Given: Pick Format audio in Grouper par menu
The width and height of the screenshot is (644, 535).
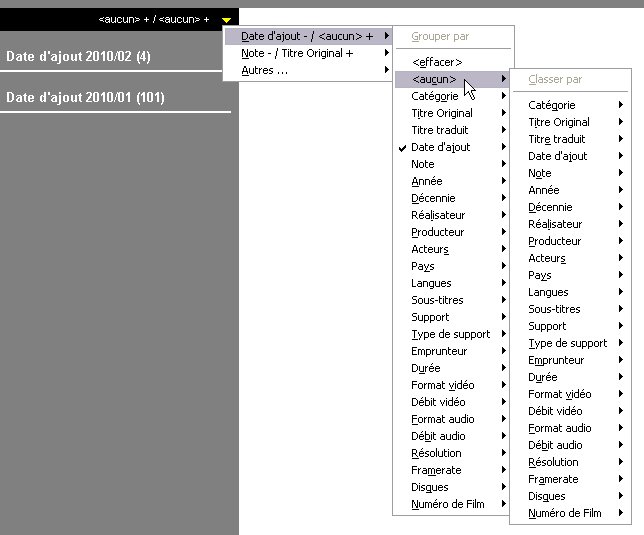Looking at the screenshot, I should (451, 419).
